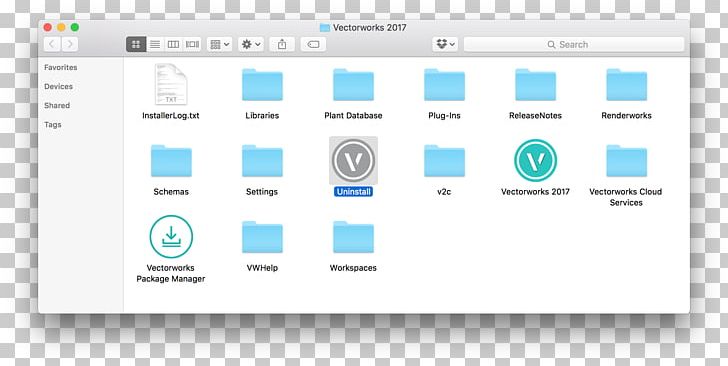Select the Renderworks folder
This screenshot has width=728, height=366.
(626, 85)
